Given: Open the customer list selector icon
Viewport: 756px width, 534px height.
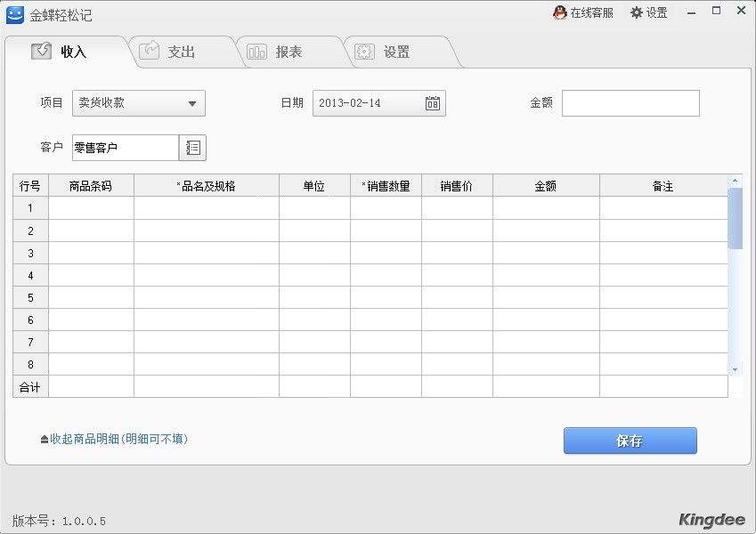Looking at the screenshot, I should click(x=193, y=148).
